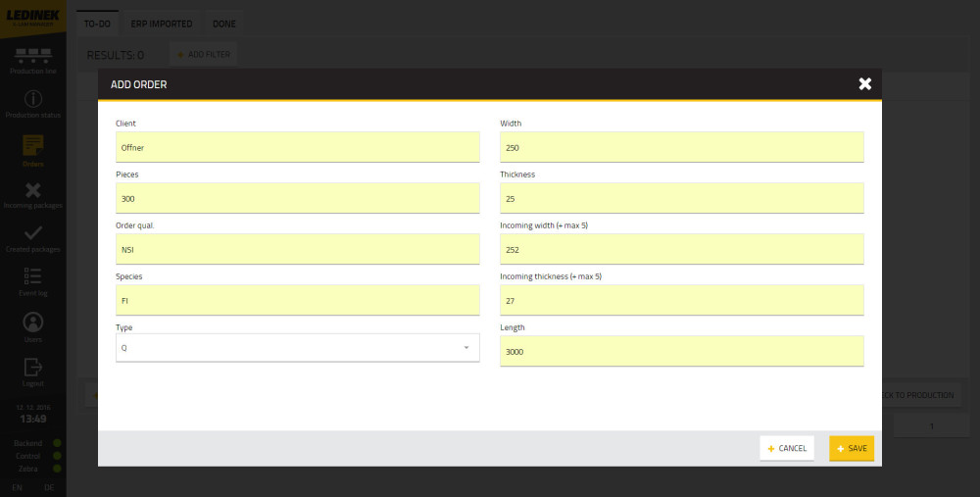The height and width of the screenshot is (497, 980).
Task: Click into the Client field
Action: (297, 148)
